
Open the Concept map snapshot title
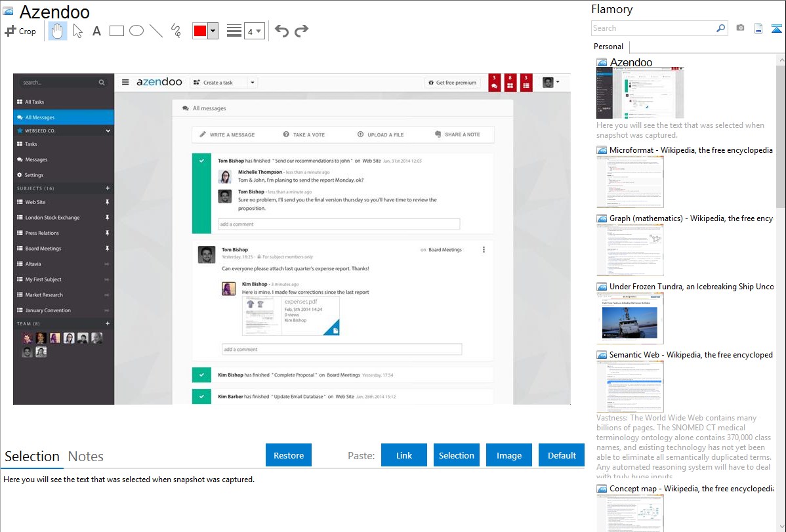(692, 488)
